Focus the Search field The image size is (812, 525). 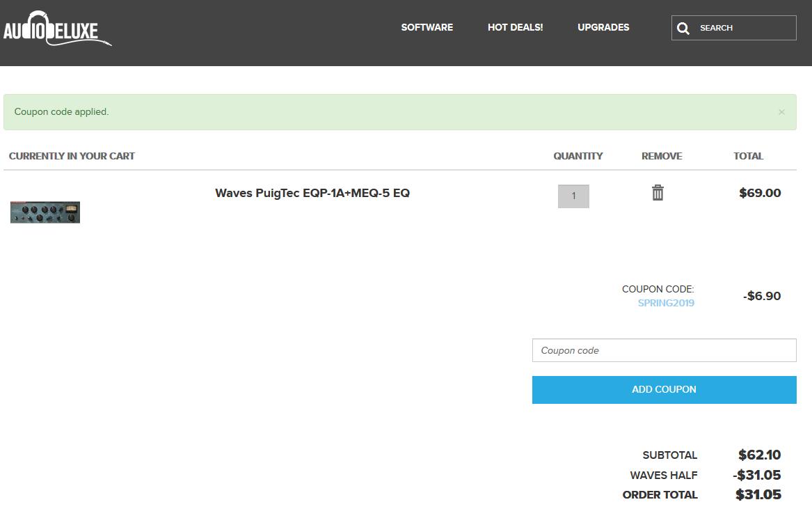[734, 28]
